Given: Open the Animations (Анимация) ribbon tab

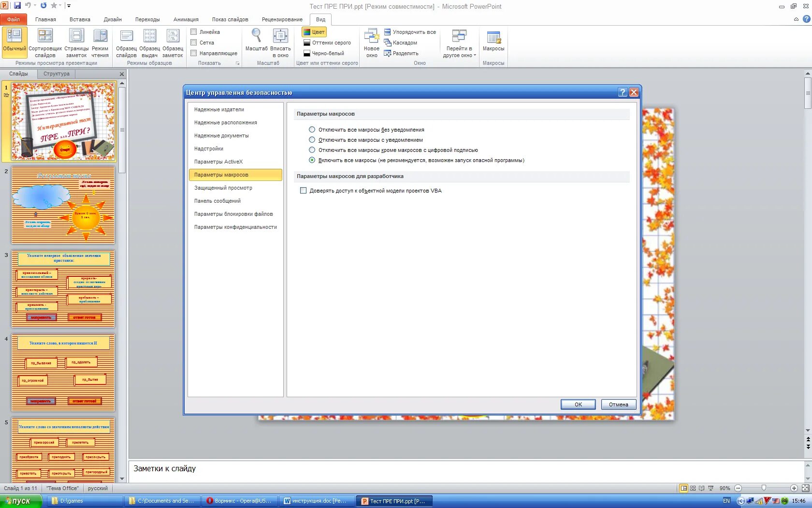Looking at the screenshot, I should click(x=186, y=19).
